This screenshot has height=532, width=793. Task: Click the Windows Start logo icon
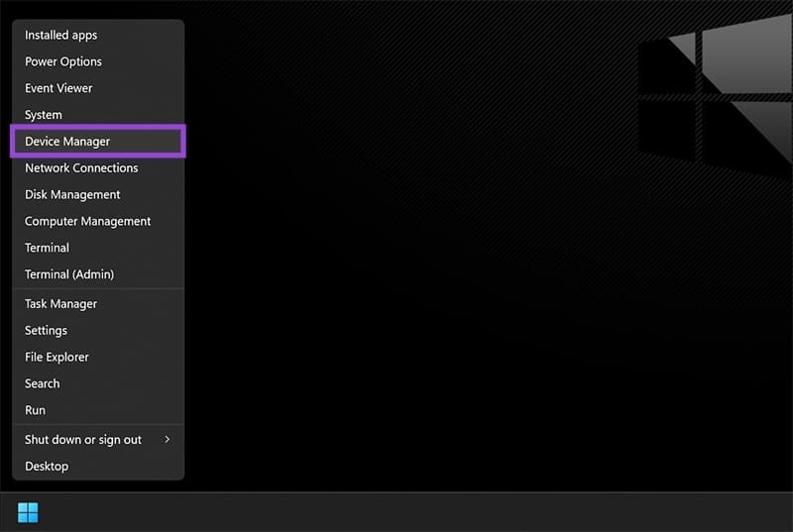pyautogui.click(x=28, y=512)
